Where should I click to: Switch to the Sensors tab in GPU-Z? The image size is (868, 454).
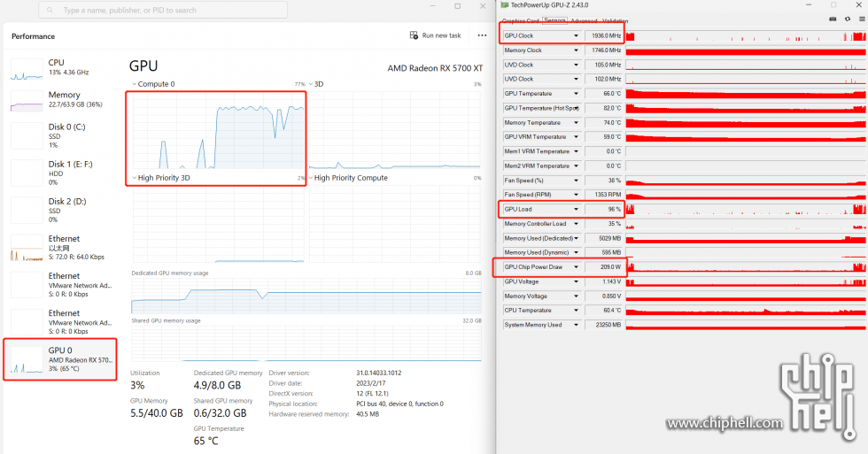554,20
